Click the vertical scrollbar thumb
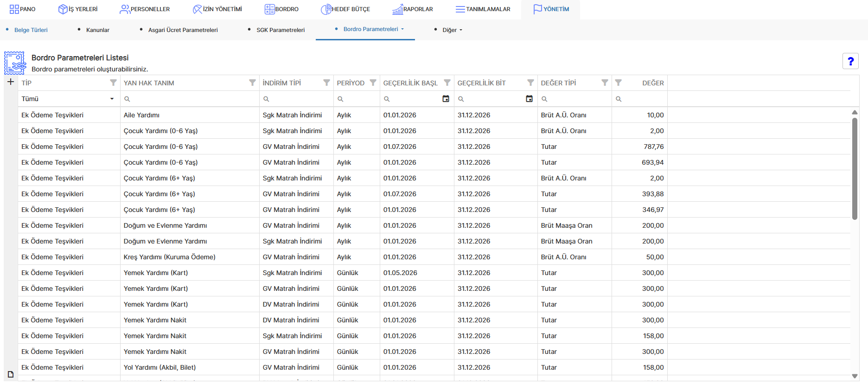Viewport: 868px width, 385px height. pyautogui.click(x=855, y=168)
